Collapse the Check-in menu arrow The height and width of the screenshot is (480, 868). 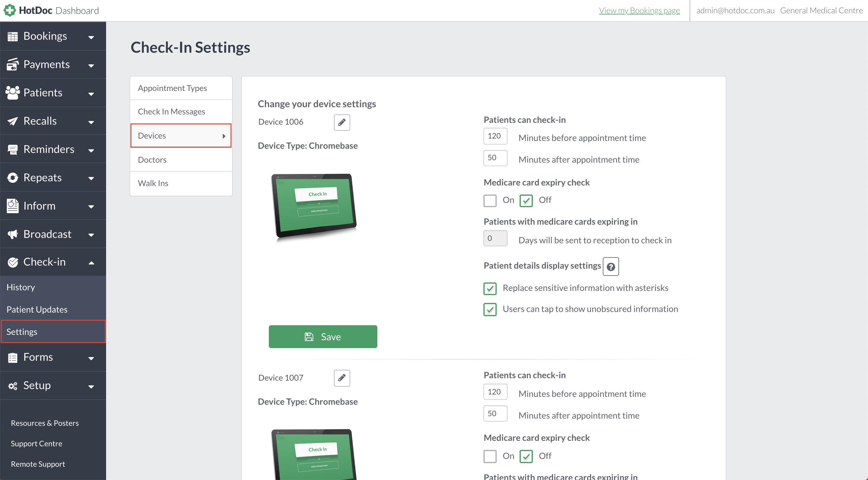91,263
